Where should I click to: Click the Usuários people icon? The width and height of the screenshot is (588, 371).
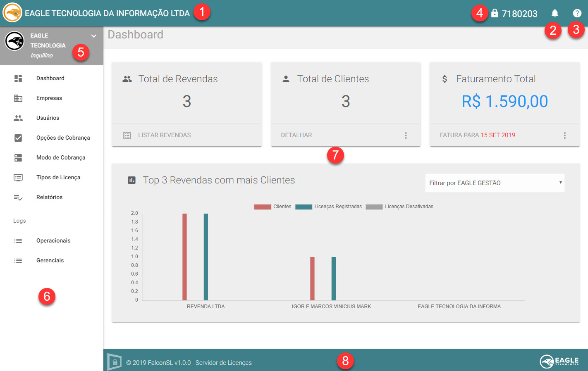pos(18,118)
